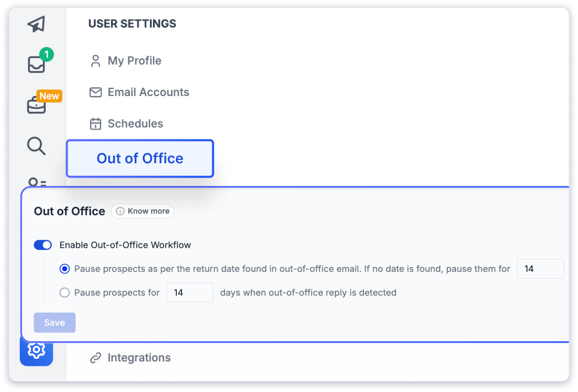Screen dimensions: 578x392
Task: Open the settings gear icon
Action: point(36,350)
